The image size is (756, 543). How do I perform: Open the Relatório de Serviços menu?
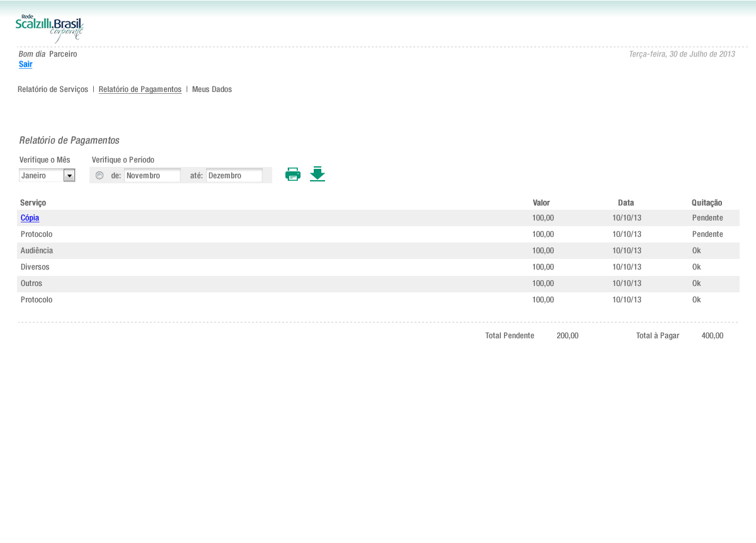53,89
